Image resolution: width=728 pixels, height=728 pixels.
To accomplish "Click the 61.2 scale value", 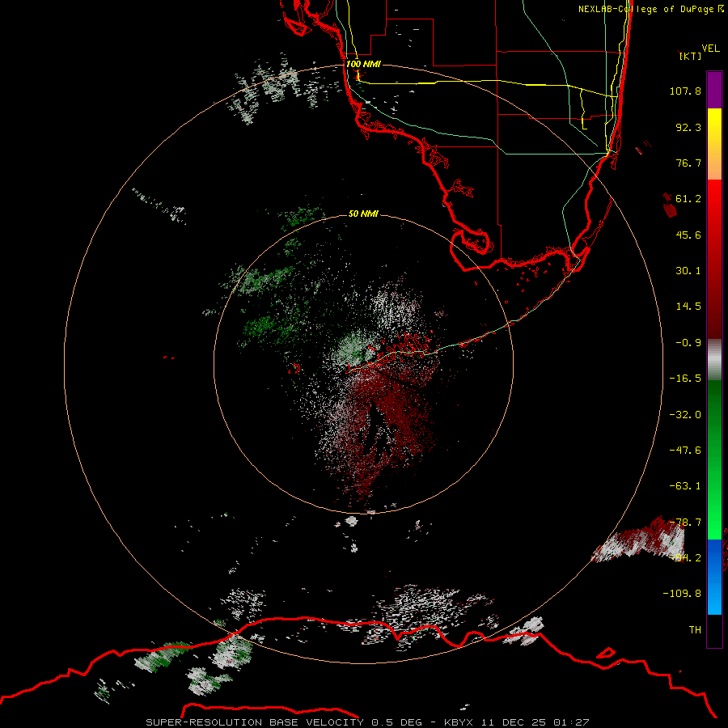I will pos(688,199).
